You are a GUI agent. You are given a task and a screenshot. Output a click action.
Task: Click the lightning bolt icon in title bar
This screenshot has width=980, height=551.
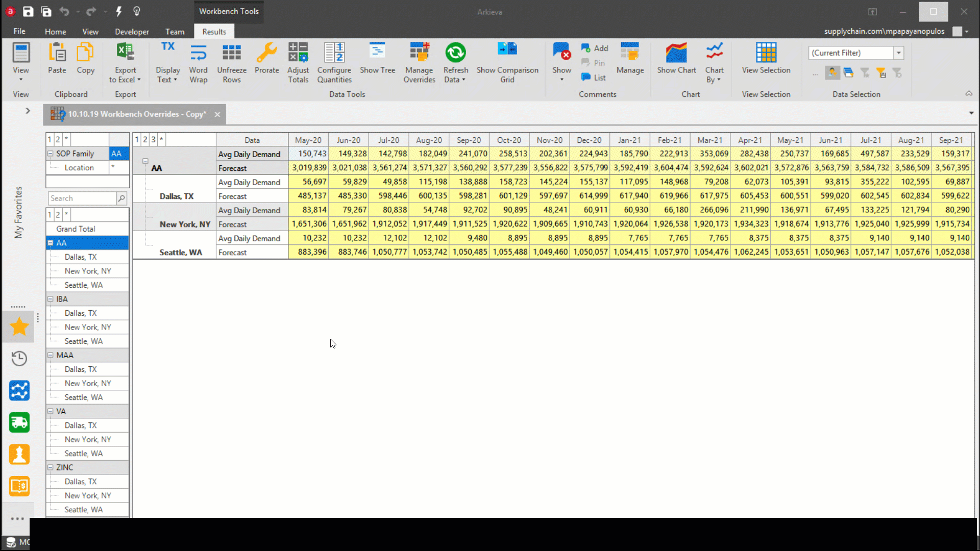(118, 11)
